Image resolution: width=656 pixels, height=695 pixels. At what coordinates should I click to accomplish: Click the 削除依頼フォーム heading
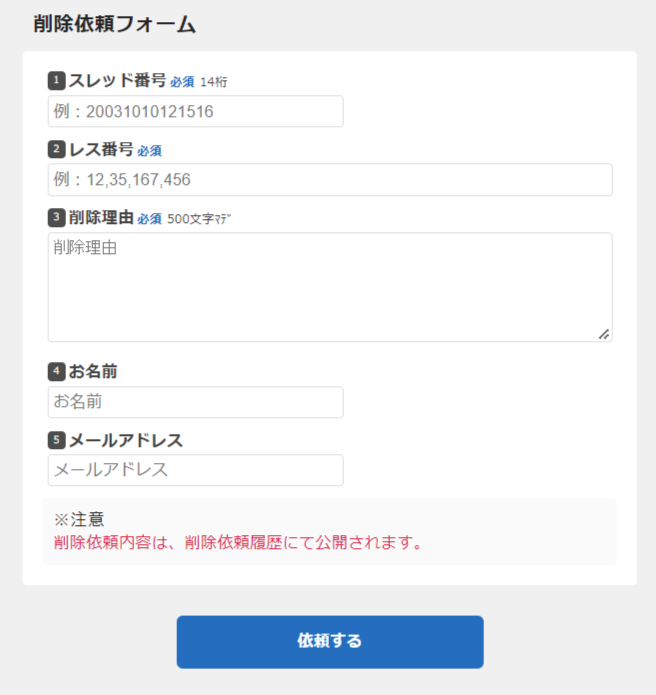(114, 25)
